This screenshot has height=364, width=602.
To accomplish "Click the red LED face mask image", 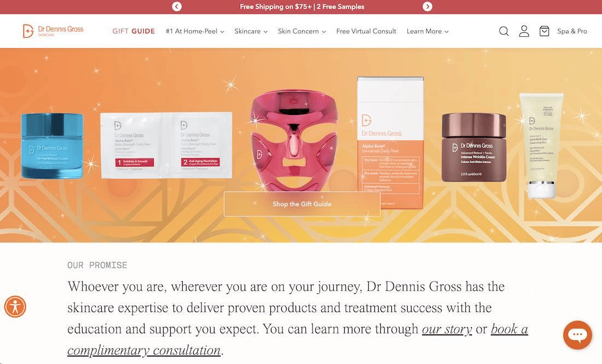I will 294,141.
